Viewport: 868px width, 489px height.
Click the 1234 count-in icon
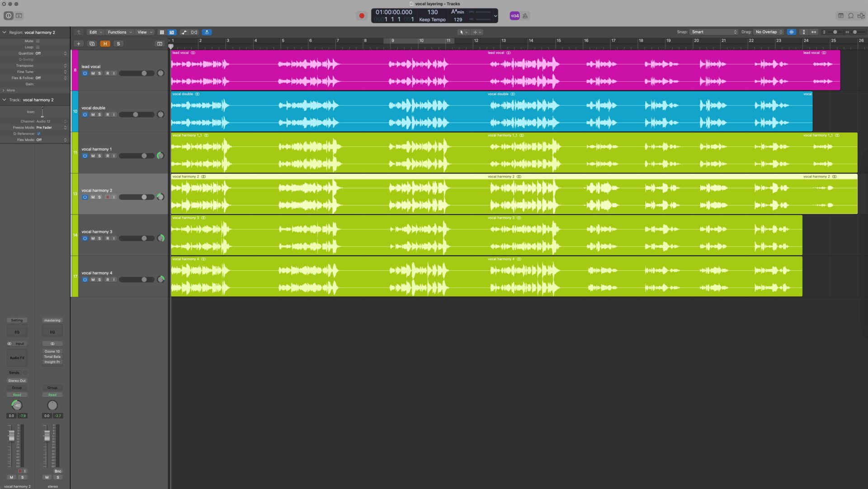[514, 16]
